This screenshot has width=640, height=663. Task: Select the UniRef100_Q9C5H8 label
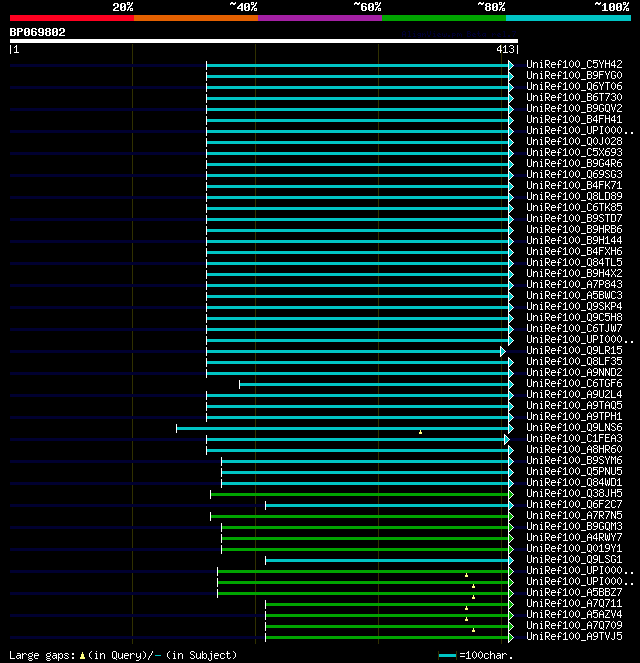(574, 317)
